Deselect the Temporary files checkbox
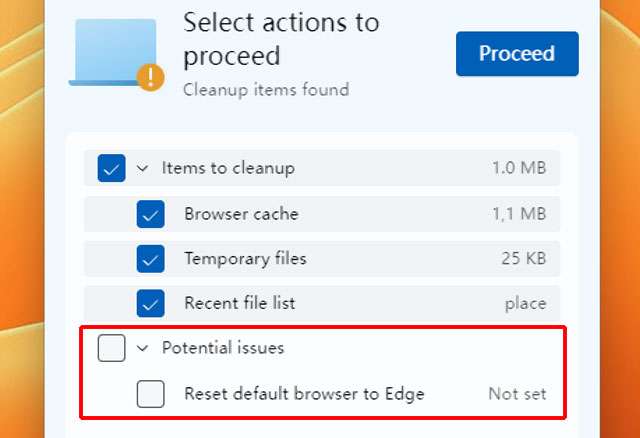This screenshot has width=640, height=438. [x=150, y=259]
